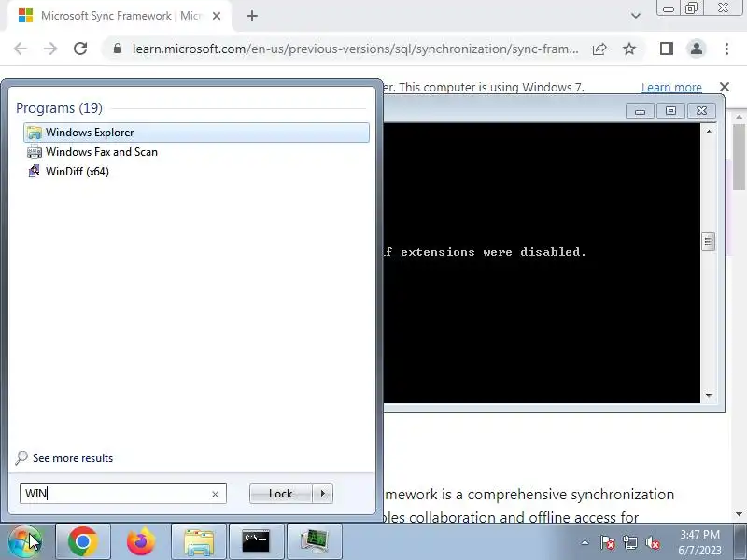Click the Learn more link
This screenshot has height=560, width=747.
(671, 88)
